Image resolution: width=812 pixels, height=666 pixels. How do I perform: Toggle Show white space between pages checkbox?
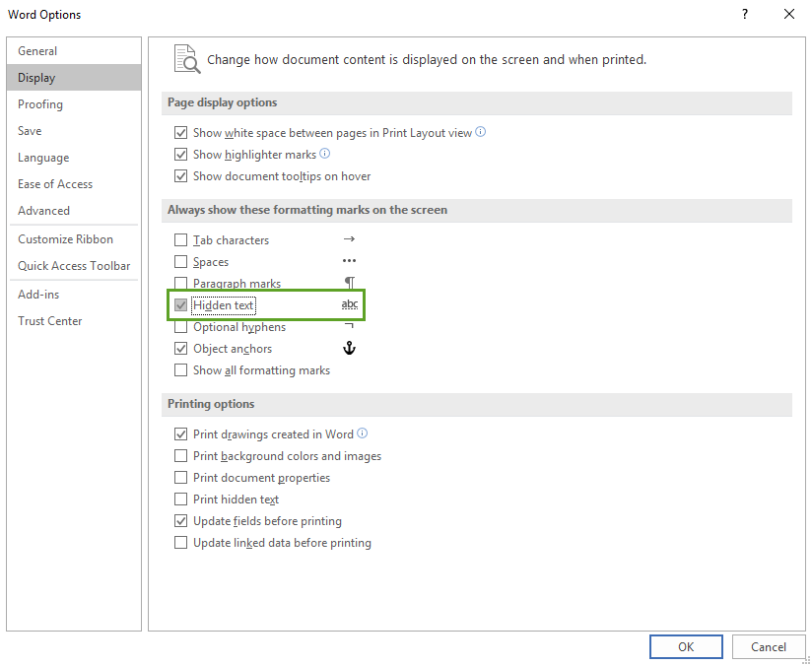point(180,133)
